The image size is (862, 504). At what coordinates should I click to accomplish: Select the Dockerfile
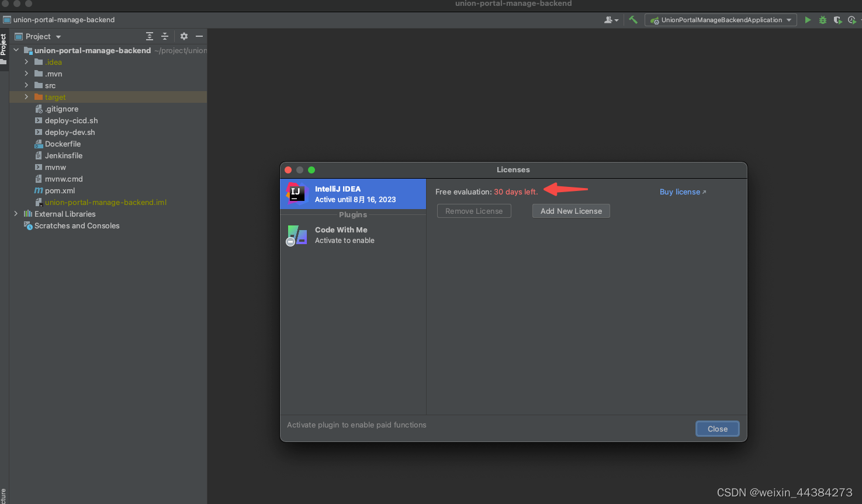63,144
